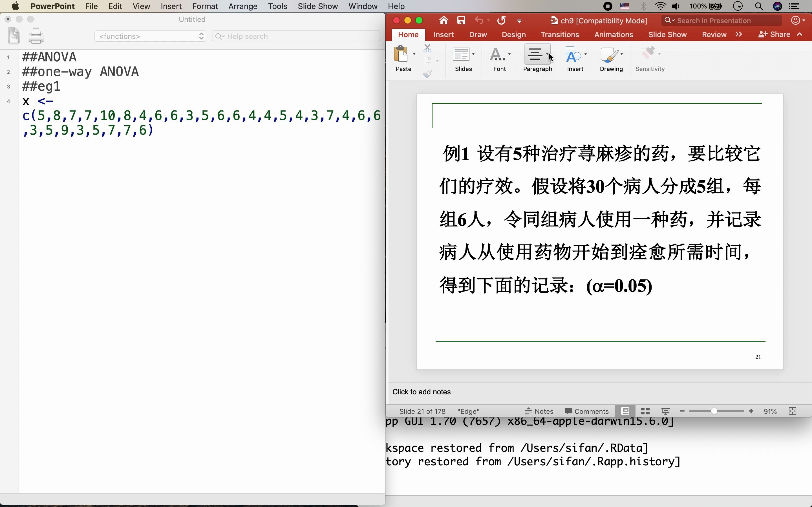Click the Cut scissors icon
Viewport: 812px width, 507px height.
point(427,48)
